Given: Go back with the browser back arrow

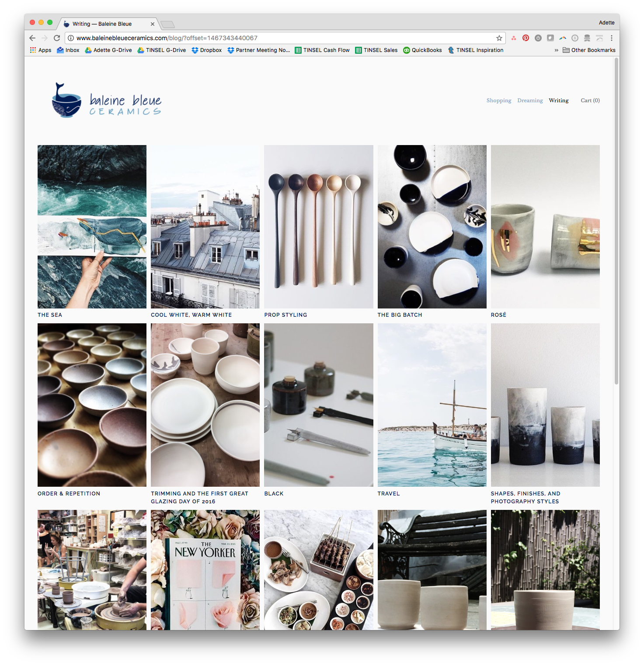Looking at the screenshot, I should point(32,38).
